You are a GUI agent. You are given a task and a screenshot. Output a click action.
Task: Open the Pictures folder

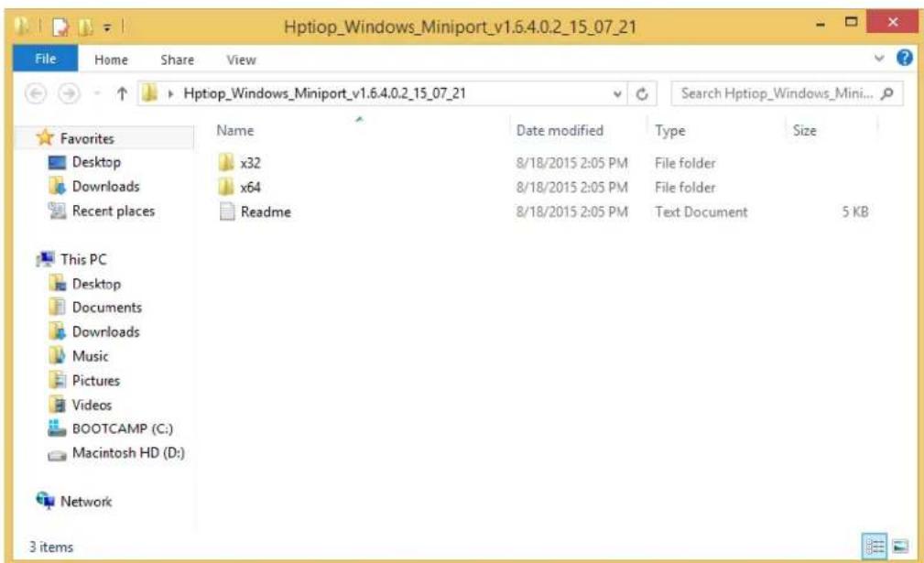click(x=96, y=381)
